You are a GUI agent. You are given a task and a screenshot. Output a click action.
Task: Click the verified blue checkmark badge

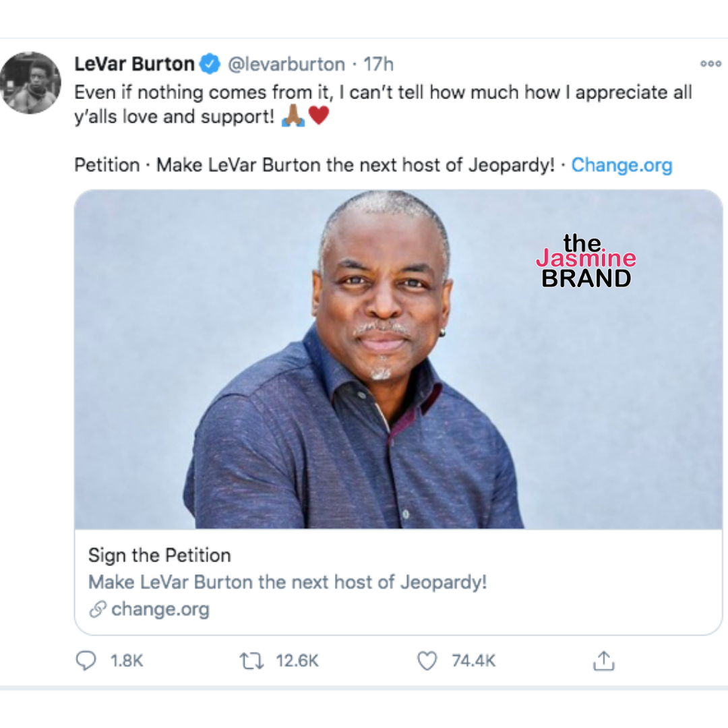210,63
